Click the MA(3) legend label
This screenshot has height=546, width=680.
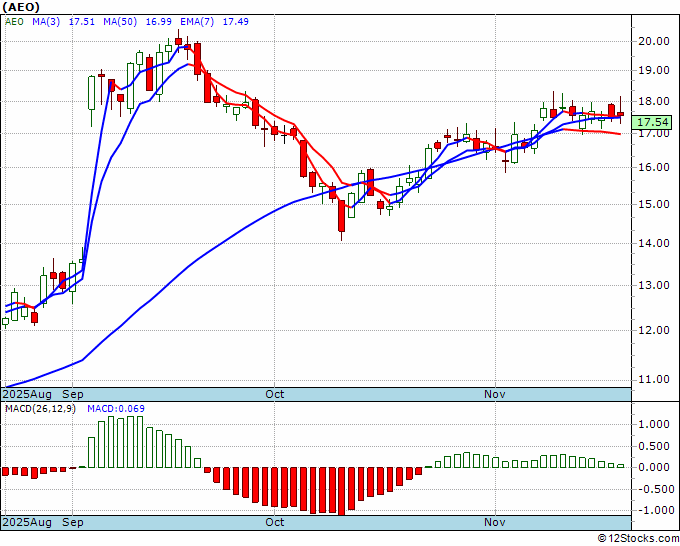coord(46,22)
